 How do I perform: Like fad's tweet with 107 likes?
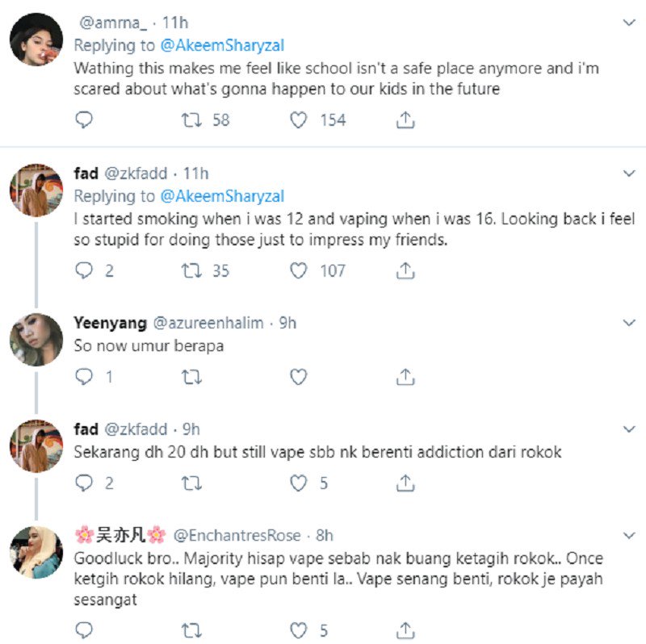click(x=299, y=271)
